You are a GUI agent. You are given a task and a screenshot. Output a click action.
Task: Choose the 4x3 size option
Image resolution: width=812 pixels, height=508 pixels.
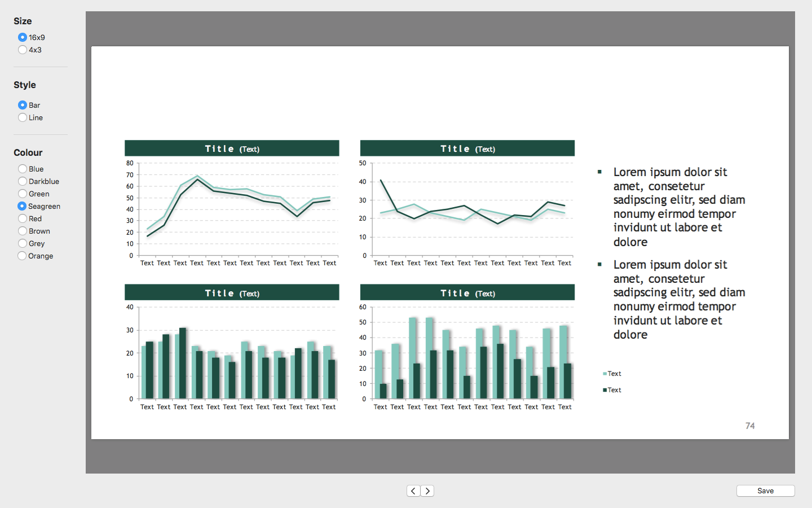coord(23,50)
